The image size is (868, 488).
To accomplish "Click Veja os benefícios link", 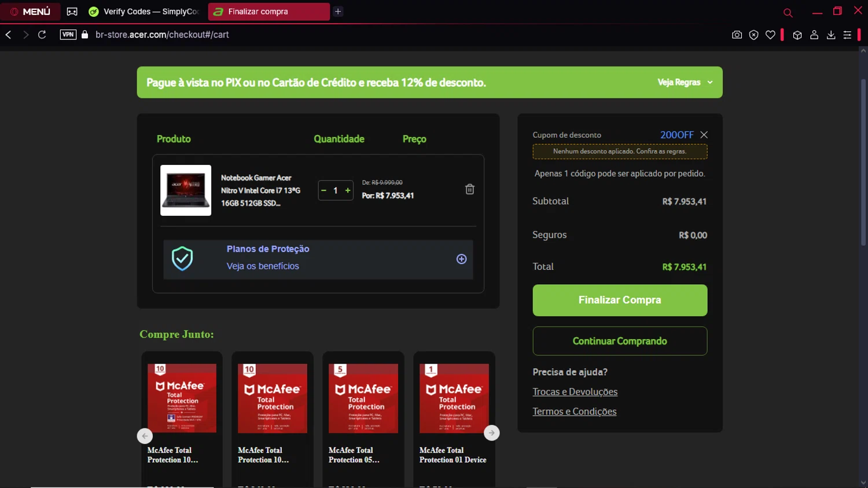I will pyautogui.click(x=263, y=266).
